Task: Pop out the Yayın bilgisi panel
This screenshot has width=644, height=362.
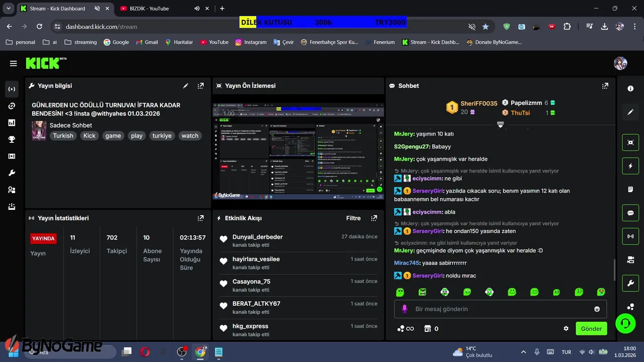Action: pyautogui.click(x=201, y=86)
